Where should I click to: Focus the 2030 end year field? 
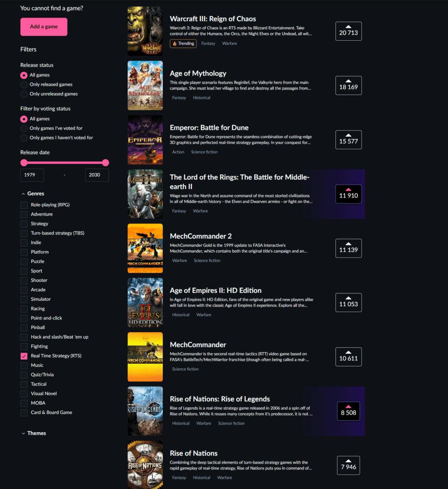(x=97, y=175)
